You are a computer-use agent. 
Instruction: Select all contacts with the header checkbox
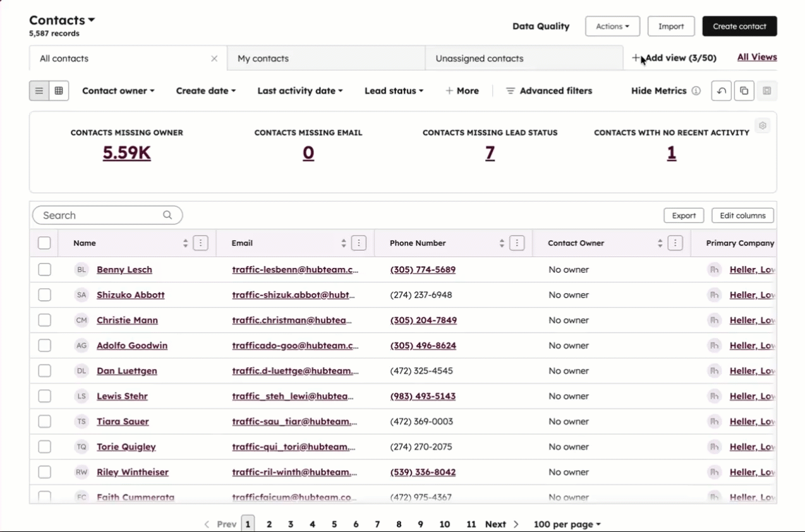(x=44, y=243)
